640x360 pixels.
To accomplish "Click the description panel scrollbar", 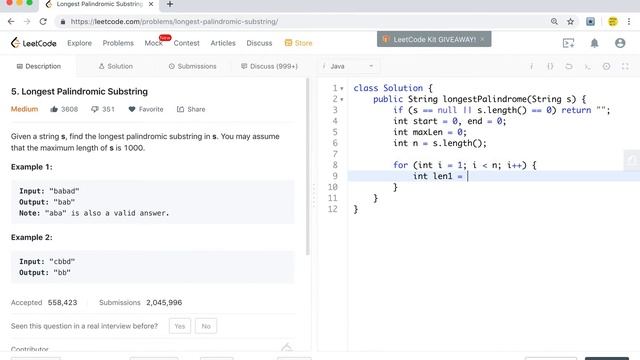I will point(307,167).
